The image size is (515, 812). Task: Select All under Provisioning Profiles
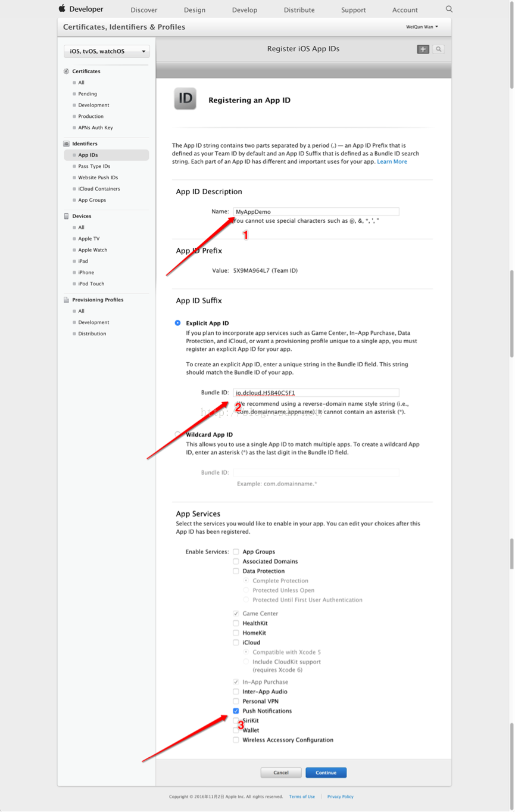click(82, 311)
